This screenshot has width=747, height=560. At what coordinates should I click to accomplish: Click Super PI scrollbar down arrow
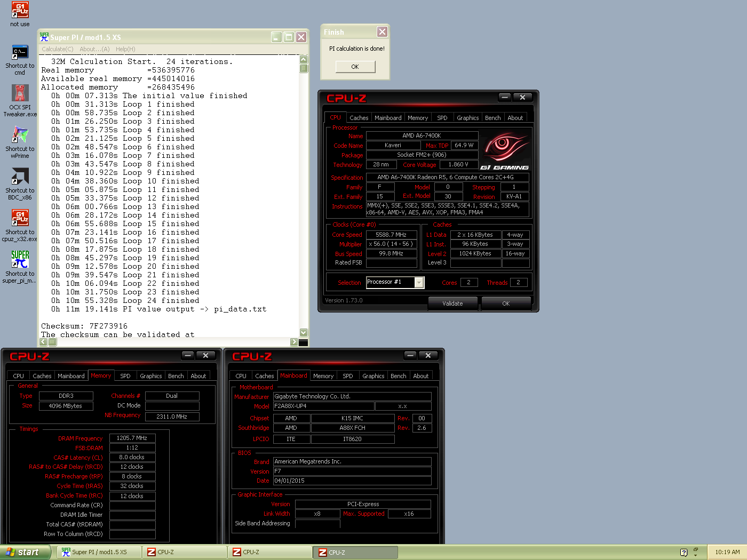click(304, 332)
